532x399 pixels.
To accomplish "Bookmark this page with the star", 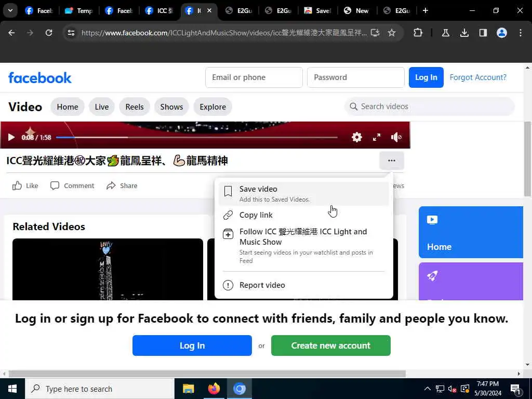I will point(392,33).
